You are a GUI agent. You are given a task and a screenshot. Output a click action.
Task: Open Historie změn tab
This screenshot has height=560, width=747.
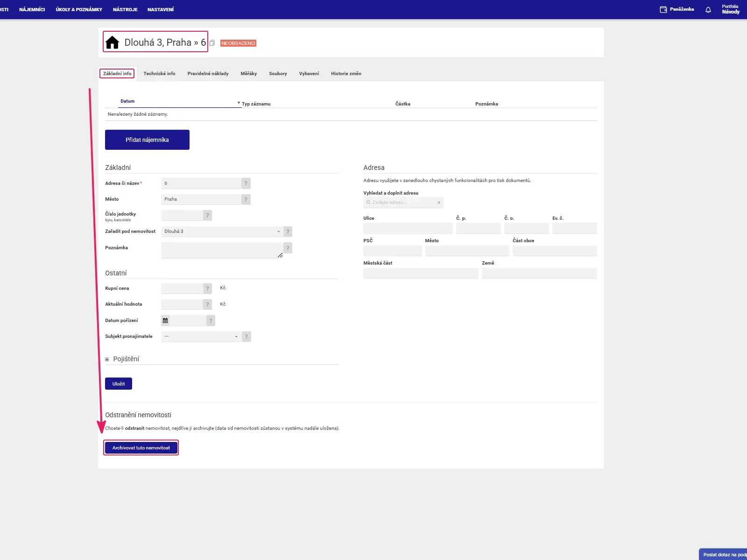pos(346,74)
